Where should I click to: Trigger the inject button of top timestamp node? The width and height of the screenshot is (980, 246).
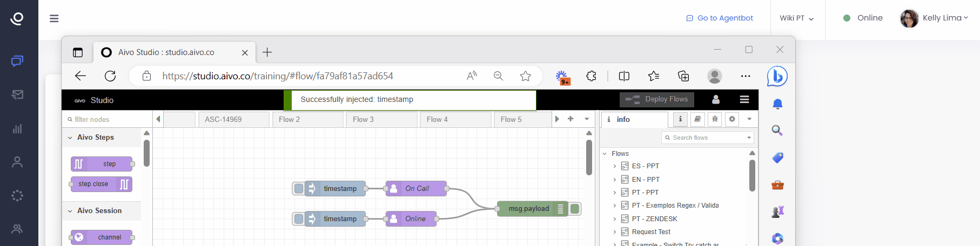298,188
